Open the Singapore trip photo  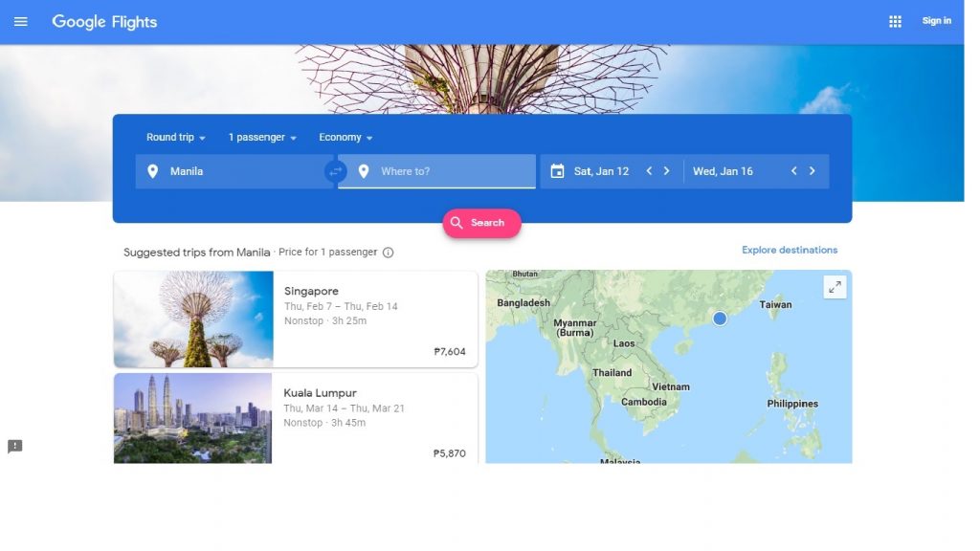pyautogui.click(x=193, y=319)
